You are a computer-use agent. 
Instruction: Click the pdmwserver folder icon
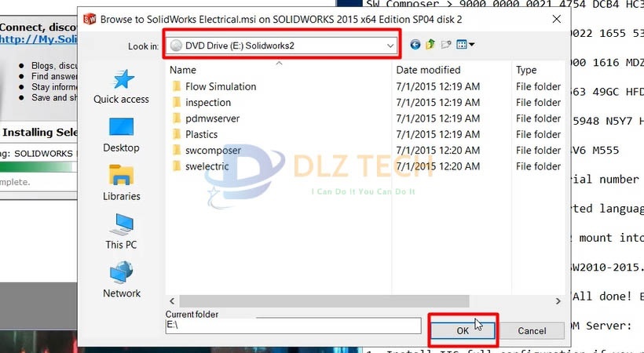click(x=177, y=118)
